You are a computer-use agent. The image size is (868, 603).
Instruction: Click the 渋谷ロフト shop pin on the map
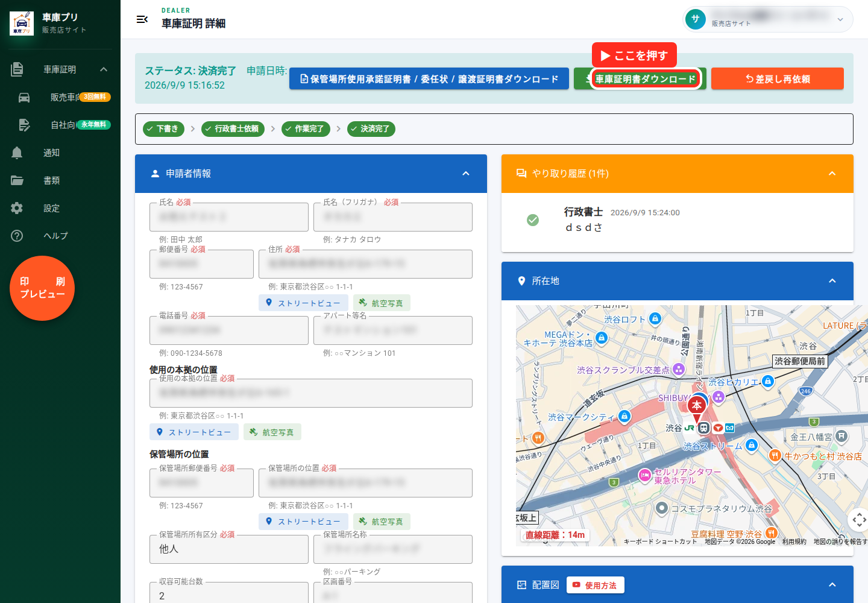point(656,318)
